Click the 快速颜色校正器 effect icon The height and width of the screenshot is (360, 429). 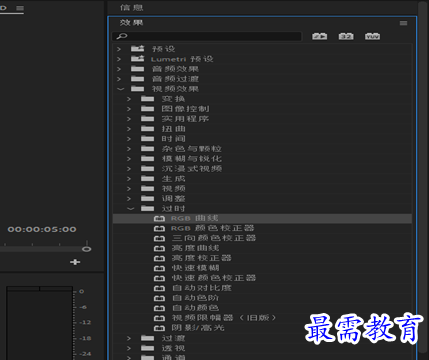click(x=159, y=278)
